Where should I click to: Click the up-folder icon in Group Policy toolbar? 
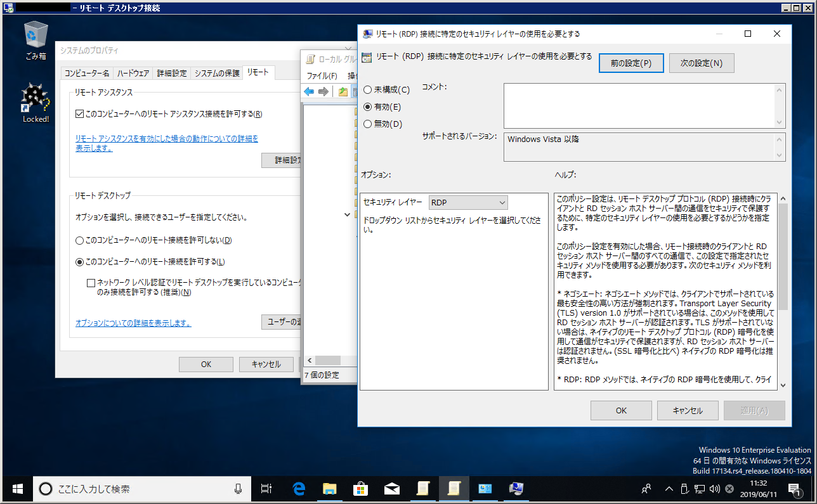click(343, 92)
